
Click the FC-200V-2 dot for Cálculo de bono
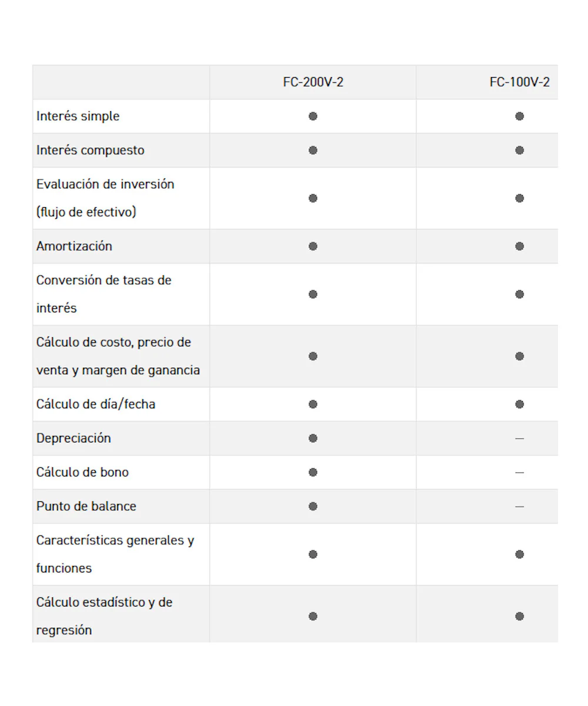point(313,472)
